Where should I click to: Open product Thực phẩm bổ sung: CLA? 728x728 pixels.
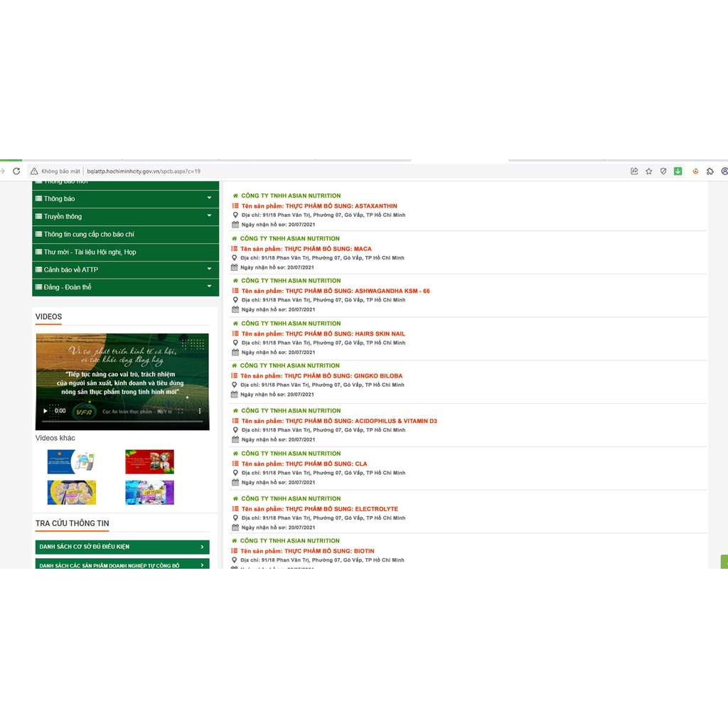tap(304, 464)
